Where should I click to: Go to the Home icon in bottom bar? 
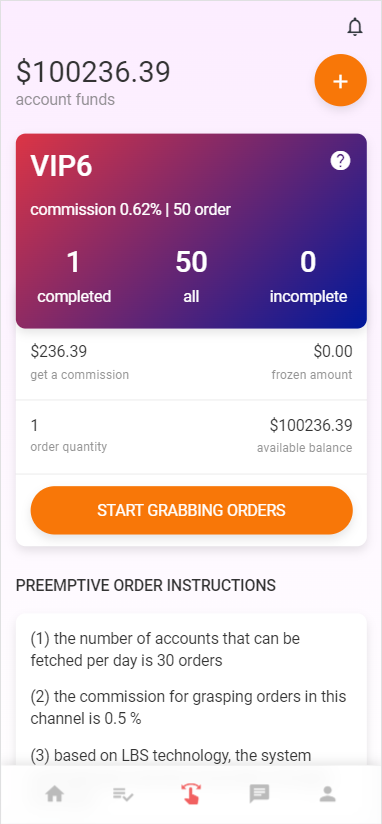[x=55, y=794]
